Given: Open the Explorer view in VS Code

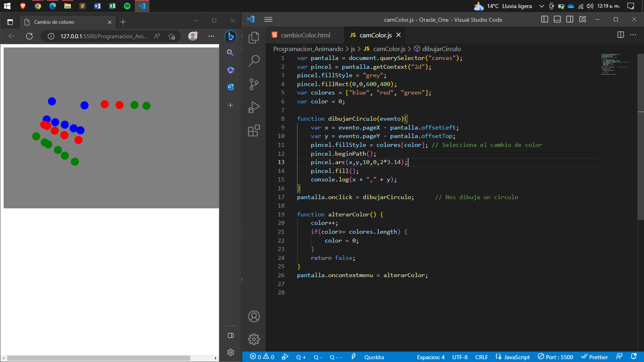Looking at the screenshot, I should coord(254,37).
